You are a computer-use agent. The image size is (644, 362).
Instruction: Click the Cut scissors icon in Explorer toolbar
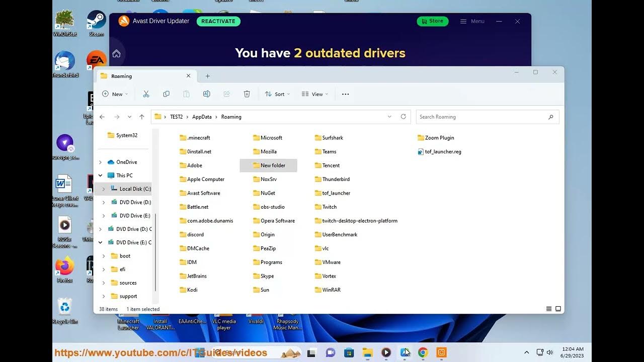[146, 94]
